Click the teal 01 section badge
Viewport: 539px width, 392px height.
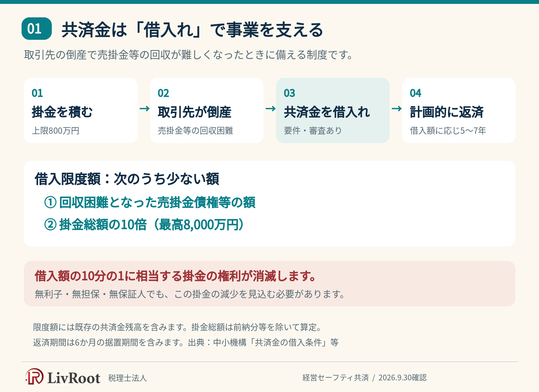click(x=37, y=29)
